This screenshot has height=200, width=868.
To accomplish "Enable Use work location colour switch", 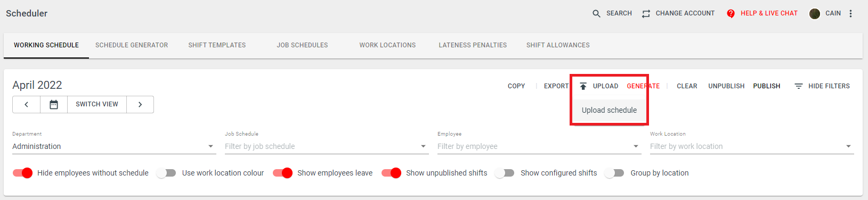I will [x=166, y=173].
